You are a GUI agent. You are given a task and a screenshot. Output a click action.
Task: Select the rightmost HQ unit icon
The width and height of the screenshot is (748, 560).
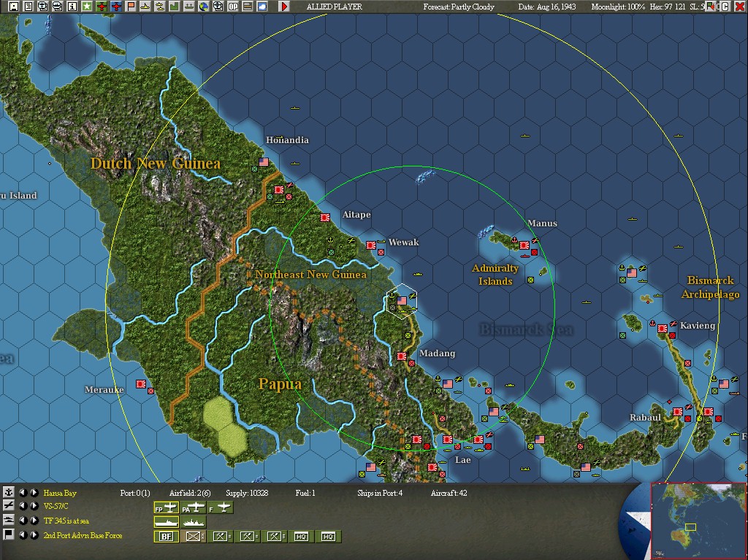pos(328,537)
